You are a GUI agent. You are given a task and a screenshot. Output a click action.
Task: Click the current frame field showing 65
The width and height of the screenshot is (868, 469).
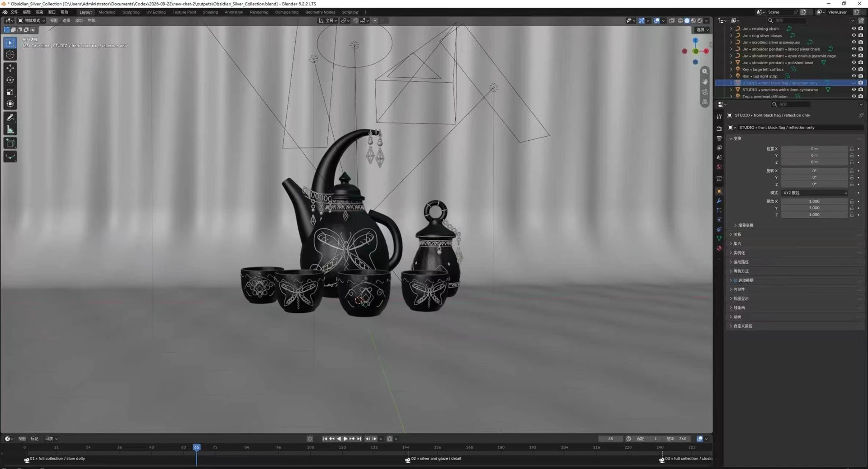tap(610, 439)
